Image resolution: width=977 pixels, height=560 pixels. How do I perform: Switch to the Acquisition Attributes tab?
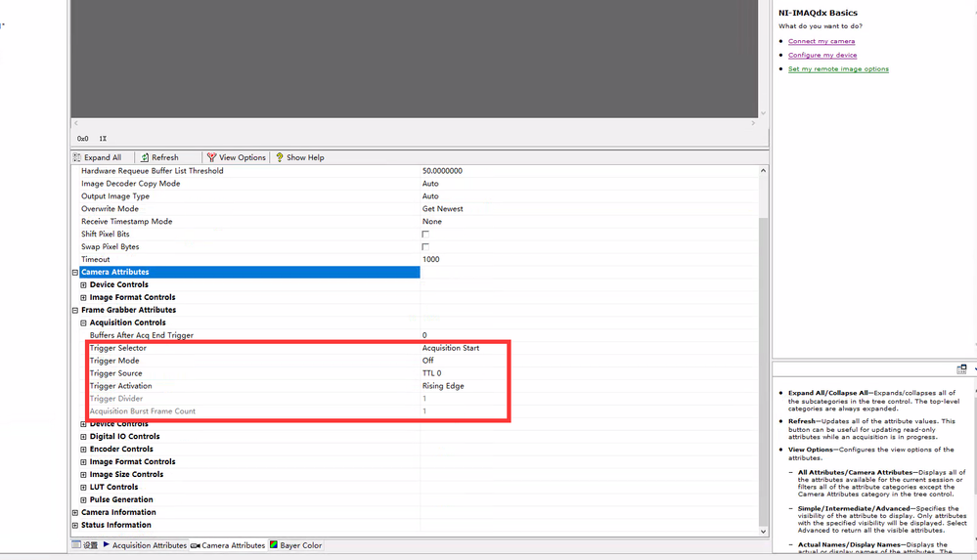145,545
